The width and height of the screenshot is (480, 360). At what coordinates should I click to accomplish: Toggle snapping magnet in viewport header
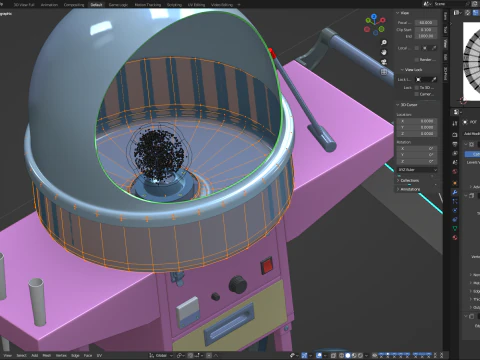(x=190, y=355)
